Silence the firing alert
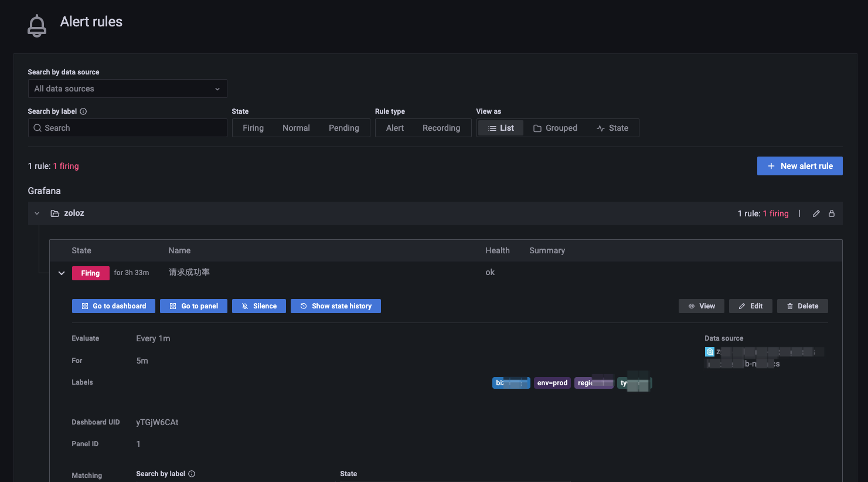The image size is (868, 482). click(x=259, y=306)
